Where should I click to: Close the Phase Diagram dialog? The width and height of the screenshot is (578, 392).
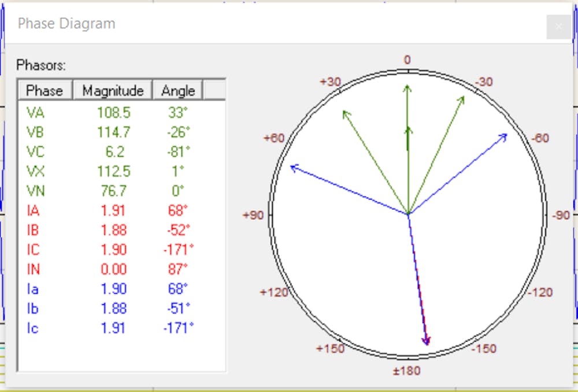click(559, 27)
